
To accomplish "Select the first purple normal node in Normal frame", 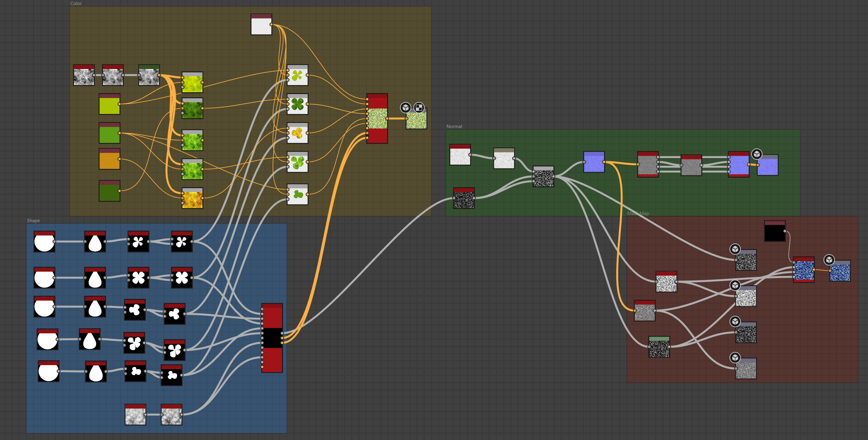I will [x=594, y=162].
